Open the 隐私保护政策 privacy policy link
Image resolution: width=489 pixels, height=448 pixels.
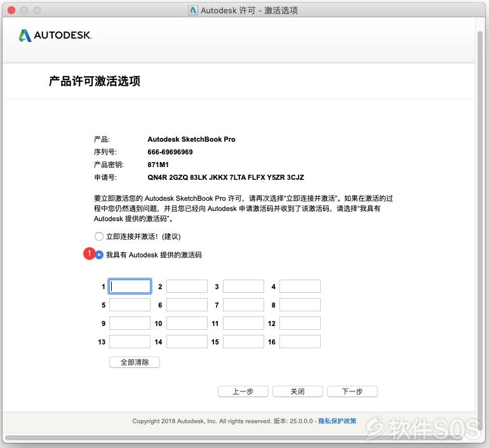click(337, 421)
